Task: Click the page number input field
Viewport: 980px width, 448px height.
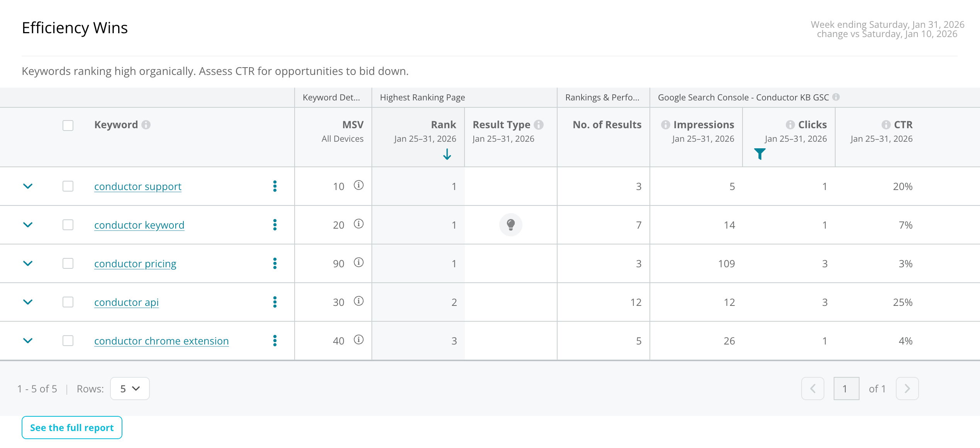Action: [x=846, y=389]
